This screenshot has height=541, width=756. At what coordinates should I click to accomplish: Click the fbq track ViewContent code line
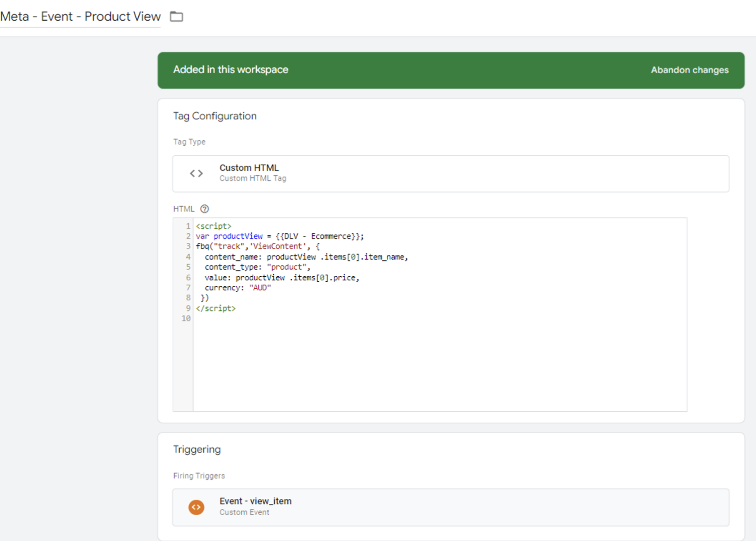[x=258, y=246]
